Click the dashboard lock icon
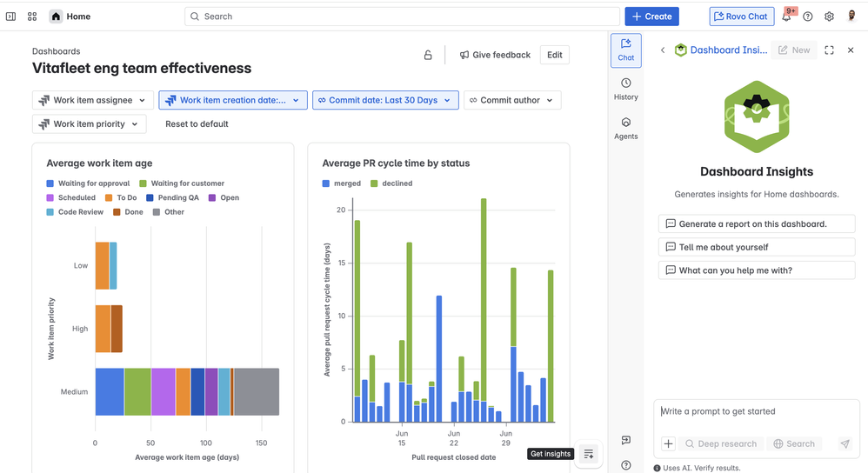The height and width of the screenshot is (473, 868). 428,55
